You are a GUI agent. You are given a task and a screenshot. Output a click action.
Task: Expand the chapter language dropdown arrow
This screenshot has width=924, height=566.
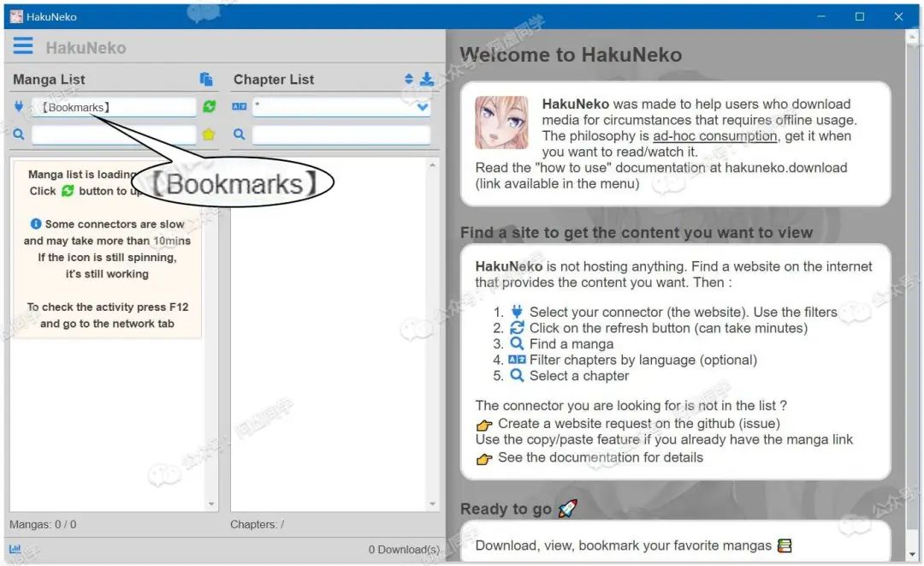click(423, 107)
